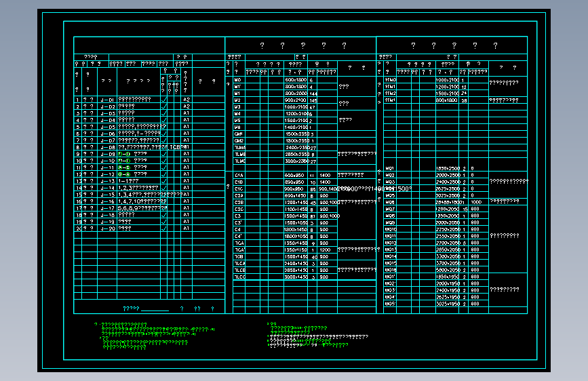Screen dimensions: 588x381
Task: Click the A1 size cell for J-13
Action: pos(187,181)
